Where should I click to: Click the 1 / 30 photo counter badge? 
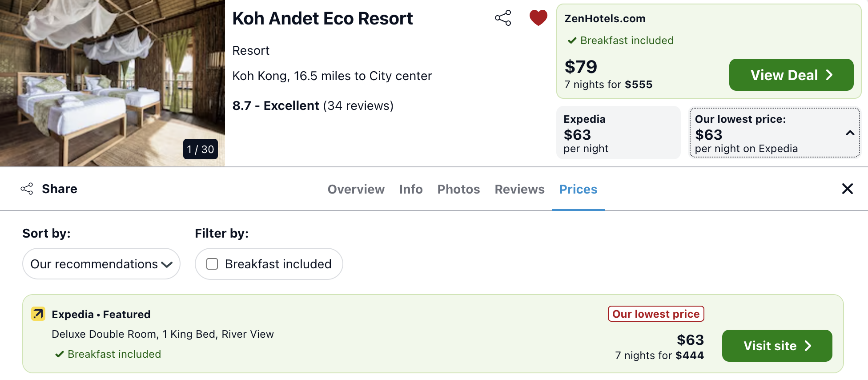[x=201, y=149]
